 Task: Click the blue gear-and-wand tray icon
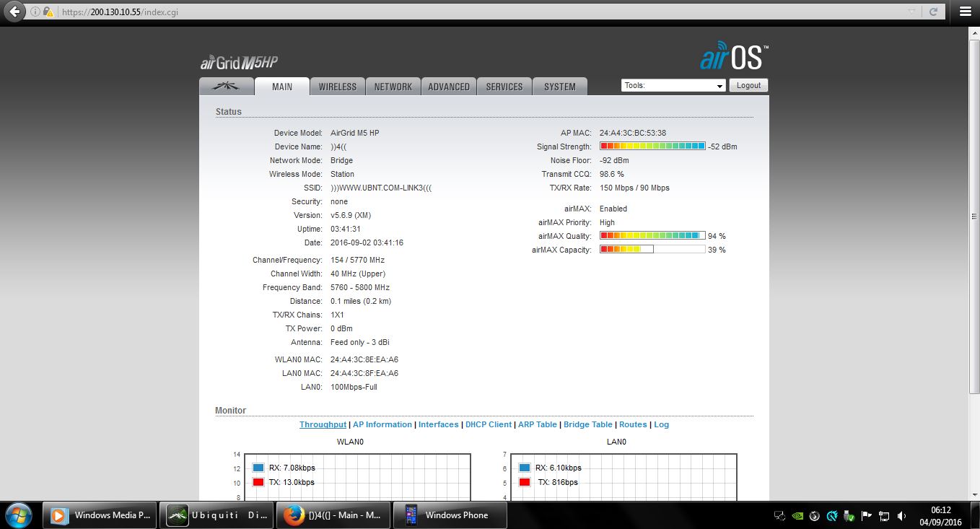[832, 516]
